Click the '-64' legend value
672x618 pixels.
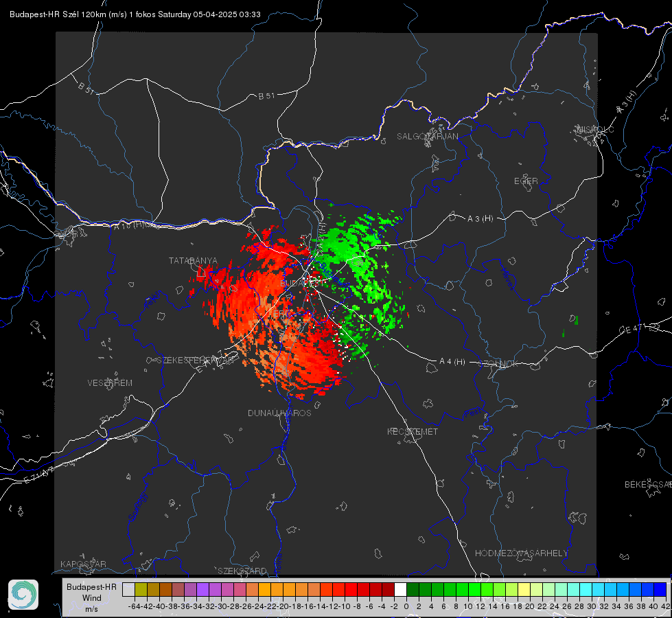[134, 606]
